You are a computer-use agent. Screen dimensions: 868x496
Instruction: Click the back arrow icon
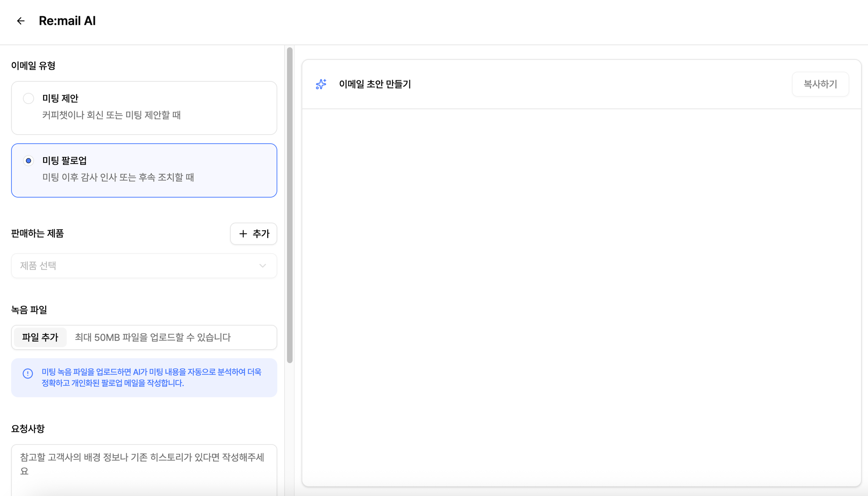coord(21,21)
